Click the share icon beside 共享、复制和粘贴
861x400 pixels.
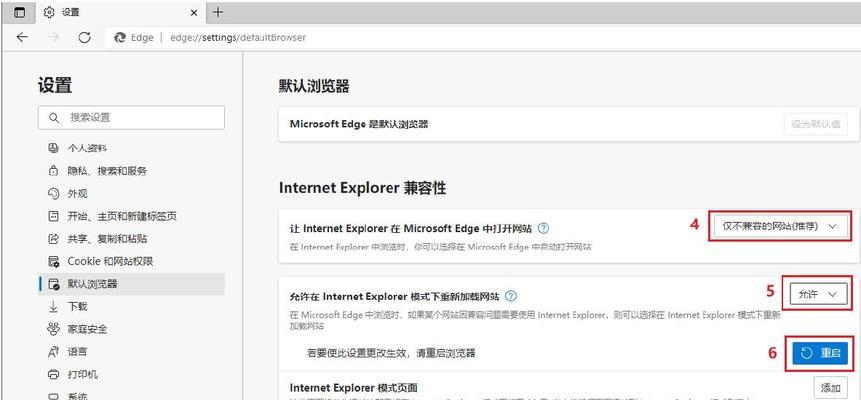click(x=53, y=239)
